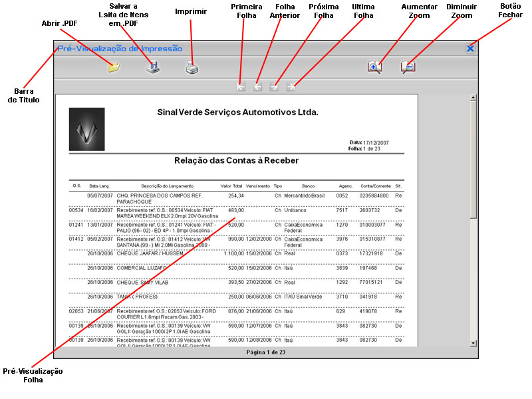Click the 'Valor Total' column header
The image size is (532, 399).
coord(231,186)
